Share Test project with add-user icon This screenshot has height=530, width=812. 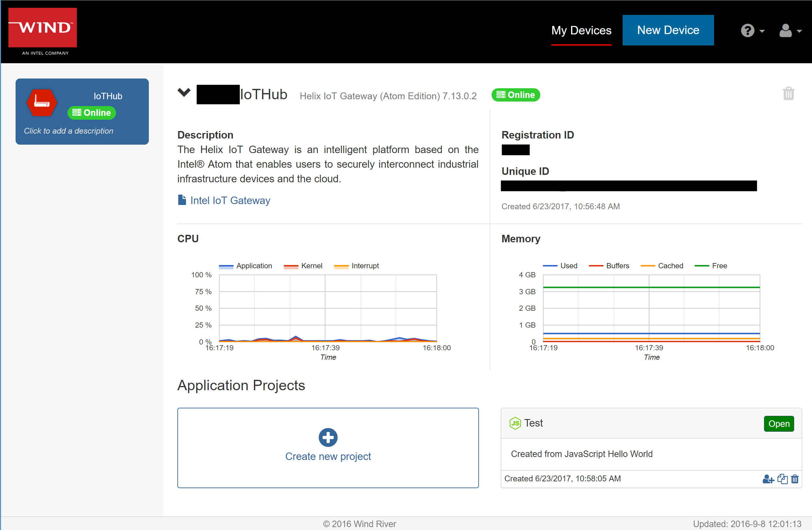point(768,479)
